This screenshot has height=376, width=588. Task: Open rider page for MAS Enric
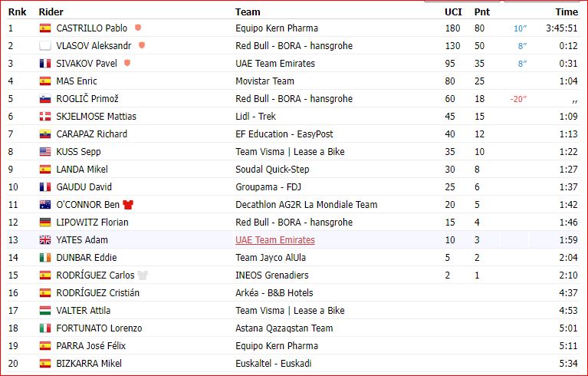[x=77, y=81]
